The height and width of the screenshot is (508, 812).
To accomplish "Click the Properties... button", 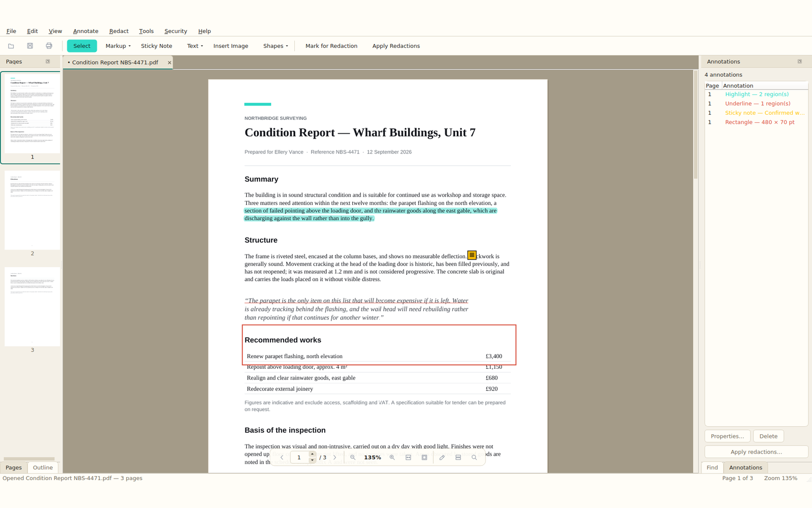I will (727, 436).
